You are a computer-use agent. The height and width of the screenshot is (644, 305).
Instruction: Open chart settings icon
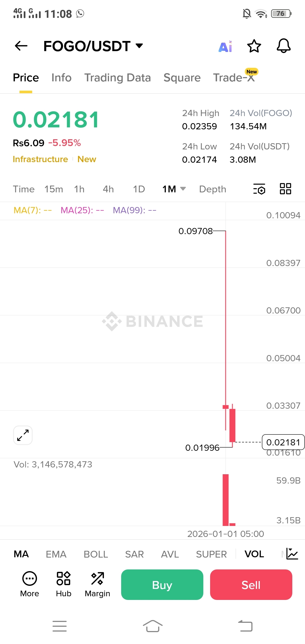[x=259, y=189]
